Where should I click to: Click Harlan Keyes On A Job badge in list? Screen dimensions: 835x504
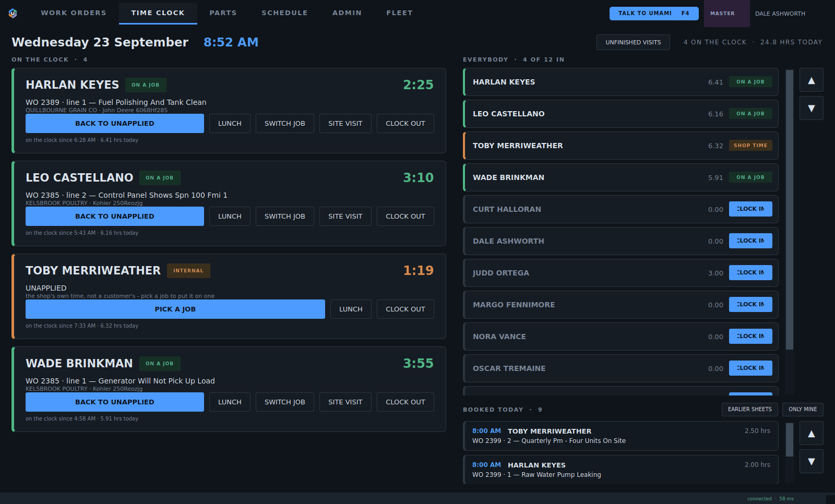[x=750, y=82]
